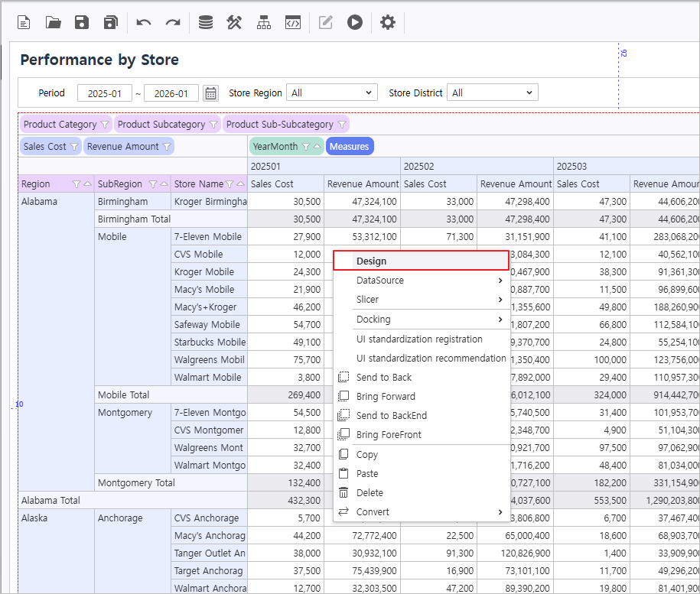Click the undo arrow in the toolbar
Viewport: 700px width, 594px height.
(144, 22)
